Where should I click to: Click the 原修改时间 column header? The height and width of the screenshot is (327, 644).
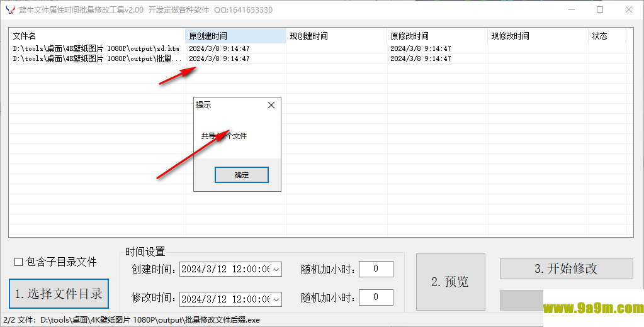437,36
